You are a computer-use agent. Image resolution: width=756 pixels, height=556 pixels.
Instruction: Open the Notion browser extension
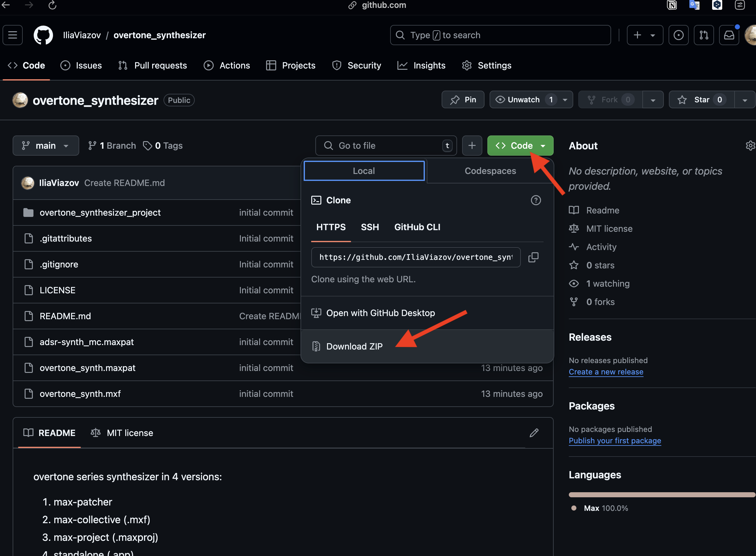click(671, 5)
